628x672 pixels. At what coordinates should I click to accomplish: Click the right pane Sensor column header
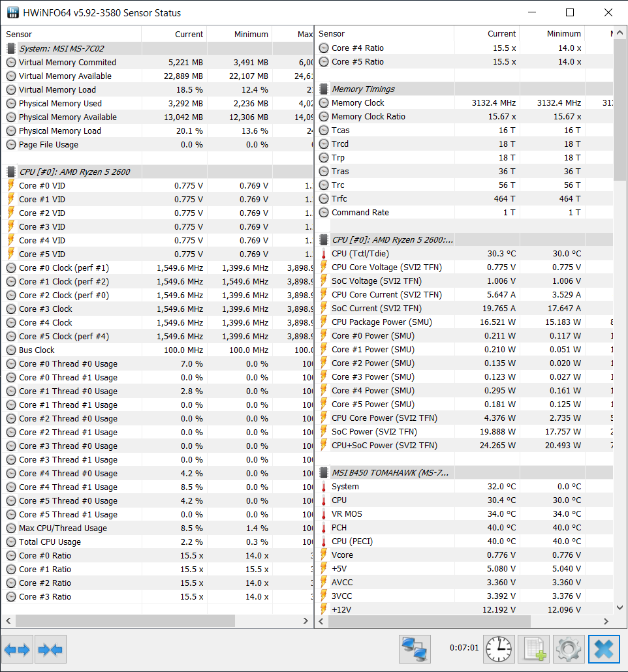click(385, 33)
